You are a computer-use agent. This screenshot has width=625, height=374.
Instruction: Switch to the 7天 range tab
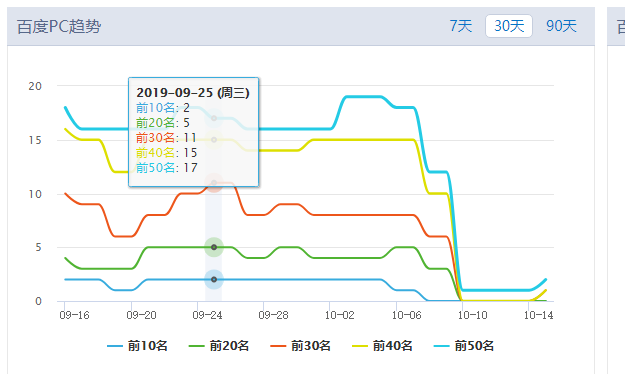pyautogui.click(x=461, y=26)
